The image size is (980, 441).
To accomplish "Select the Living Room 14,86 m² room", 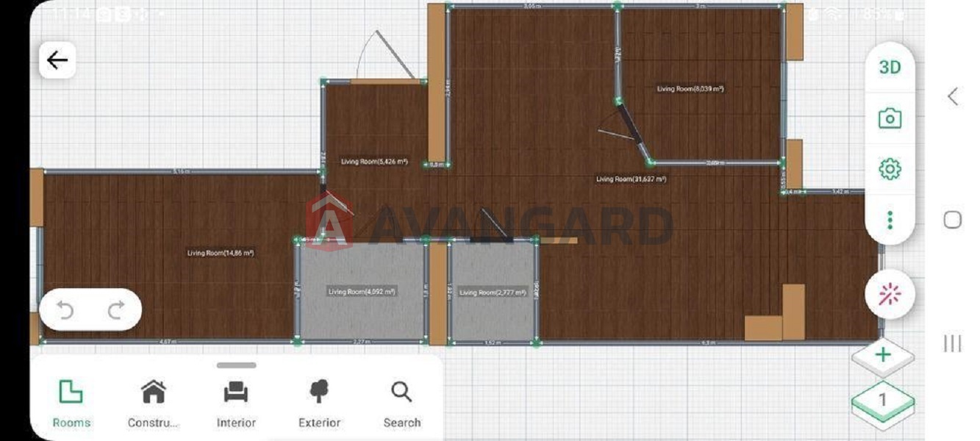I will coord(220,253).
